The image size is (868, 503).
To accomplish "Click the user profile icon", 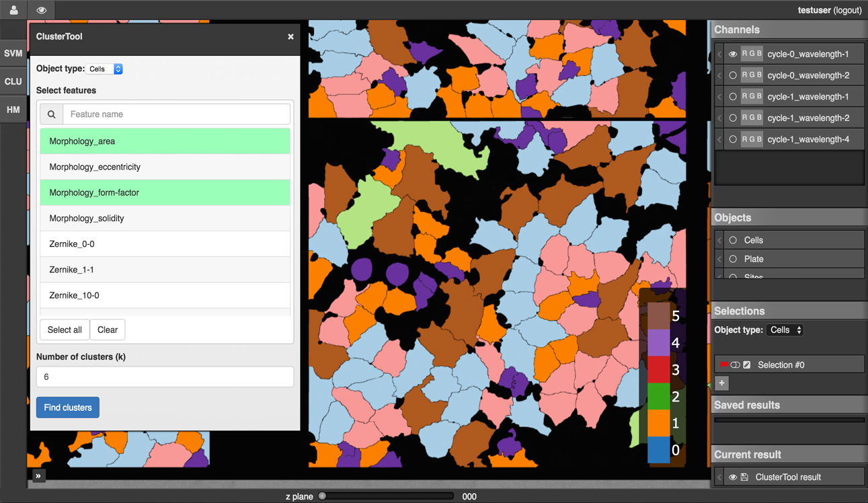I will pos(13,10).
